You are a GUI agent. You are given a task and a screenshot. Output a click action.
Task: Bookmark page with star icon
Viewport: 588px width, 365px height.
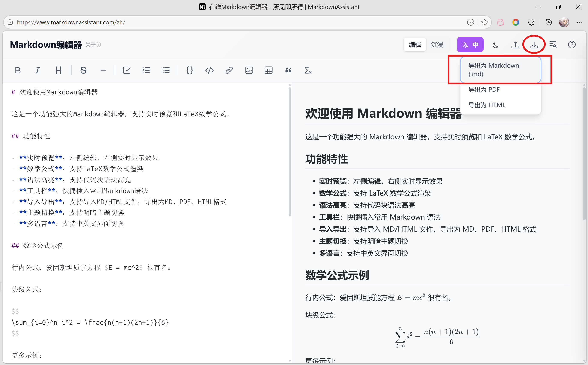click(x=485, y=22)
